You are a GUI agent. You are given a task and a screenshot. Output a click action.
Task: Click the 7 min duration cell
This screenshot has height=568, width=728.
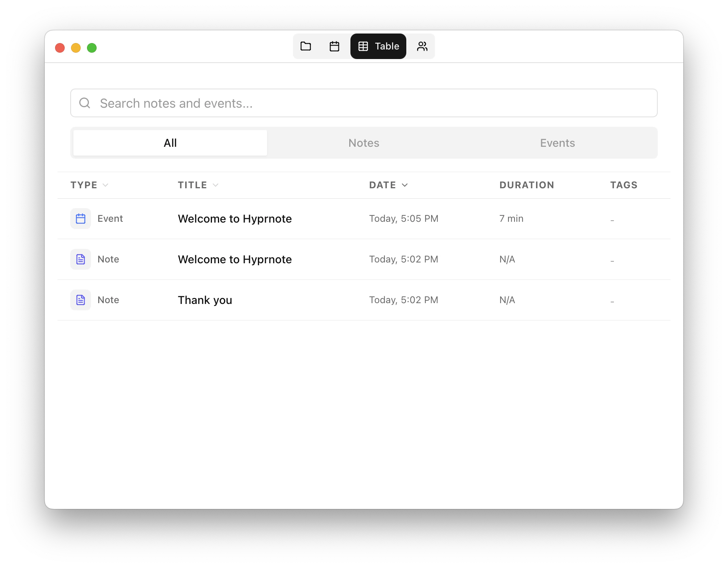[x=511, y=219]
